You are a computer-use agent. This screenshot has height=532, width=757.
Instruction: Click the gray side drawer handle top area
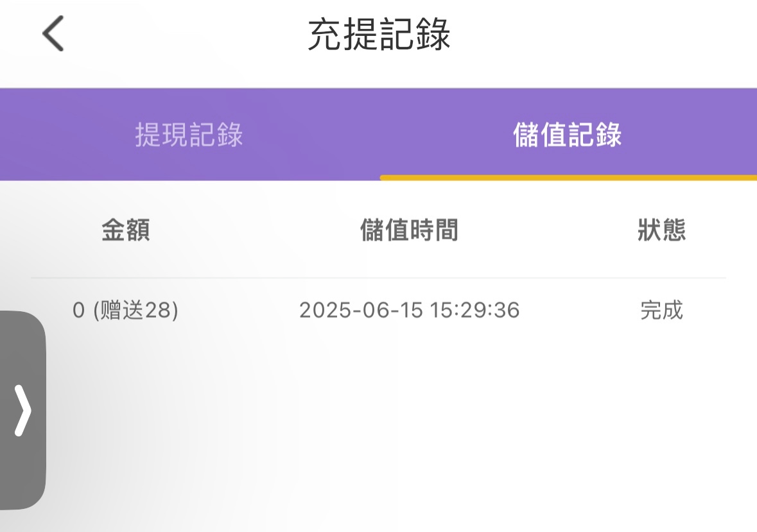coord(22,334)
